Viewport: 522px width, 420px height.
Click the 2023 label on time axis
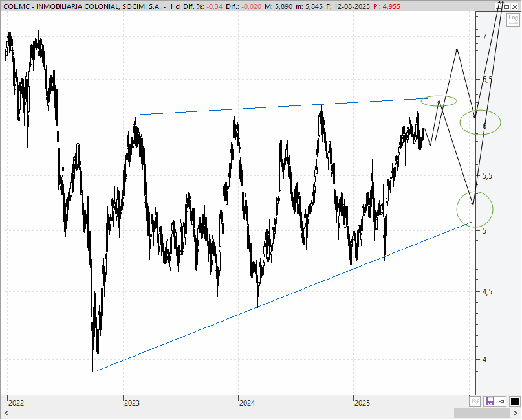(x=132, y=403)
